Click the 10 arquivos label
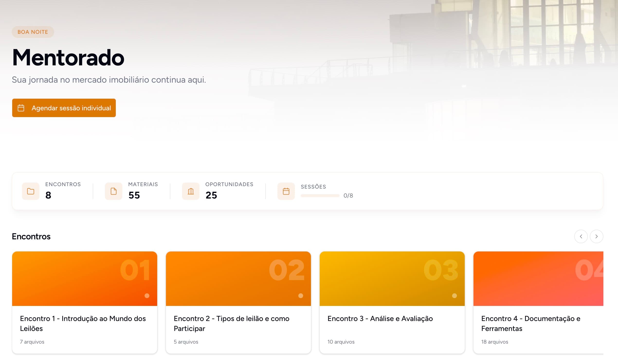This screenshot has width=618, height=364. [x=341, y=342]
